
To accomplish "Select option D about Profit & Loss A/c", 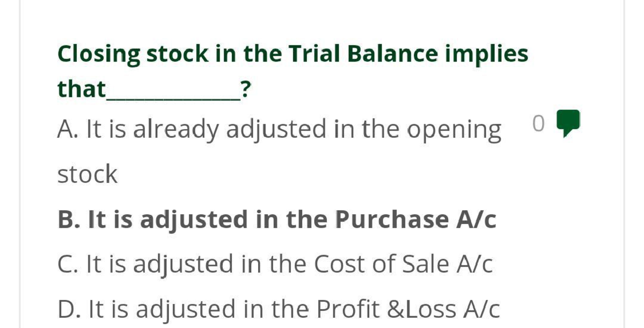I will 278,308.
